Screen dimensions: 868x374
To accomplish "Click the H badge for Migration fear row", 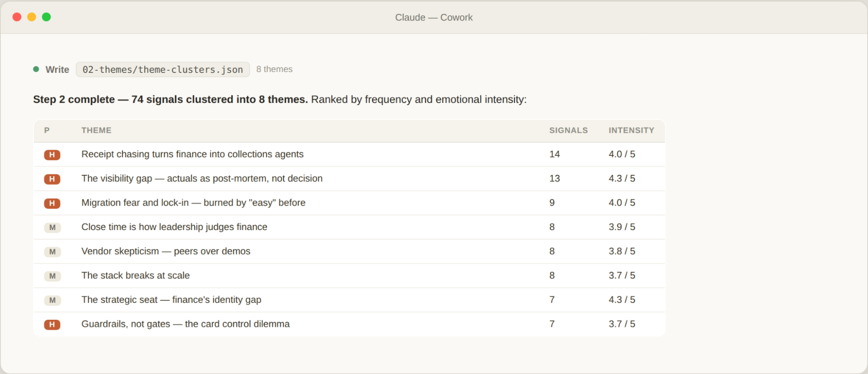I will (x=52, y=203).
